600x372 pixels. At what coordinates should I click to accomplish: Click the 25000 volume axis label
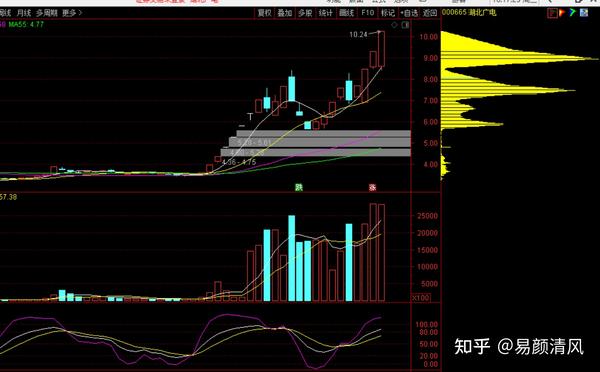point(427,216)
